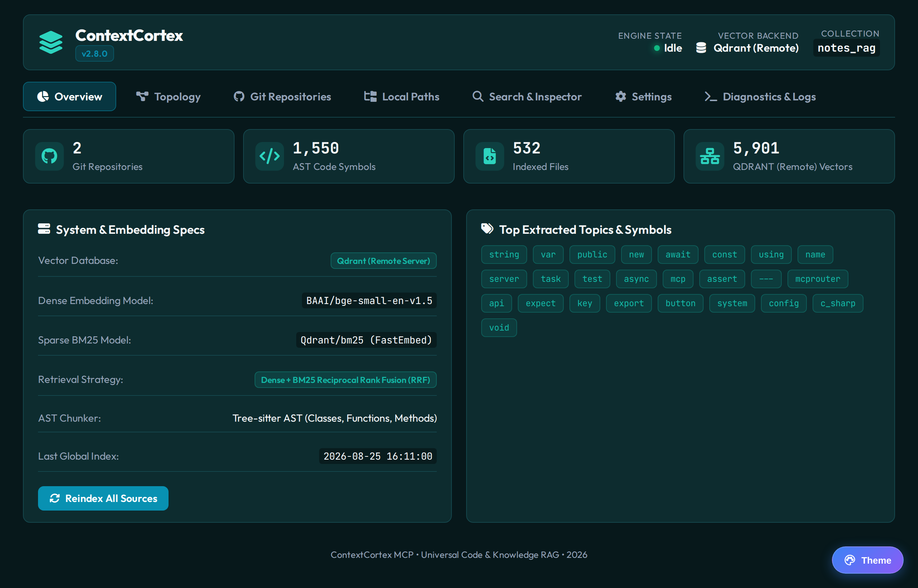The height and width of the screenshot is (588, 918).
Task: Select the Qdrant (Remote Server) badge
Action: 383,261
